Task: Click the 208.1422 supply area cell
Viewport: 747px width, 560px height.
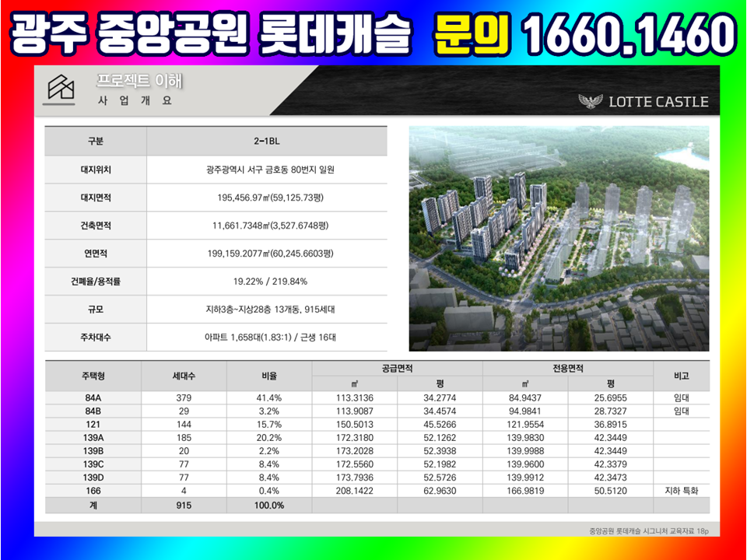Action: (355, 491)
